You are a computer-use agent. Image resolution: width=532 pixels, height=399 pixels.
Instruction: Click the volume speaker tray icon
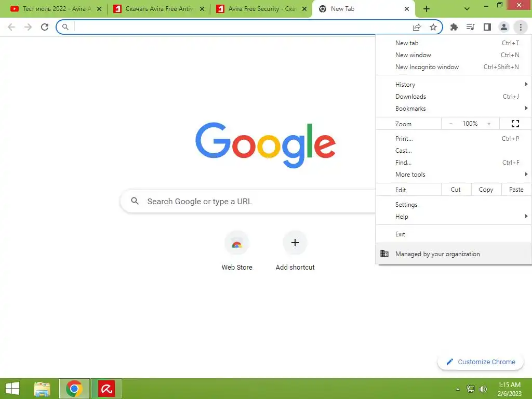[483, 389]
